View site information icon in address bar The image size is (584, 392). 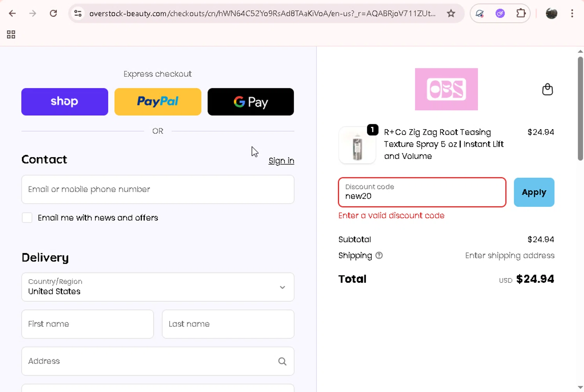(x=78, y=13)
